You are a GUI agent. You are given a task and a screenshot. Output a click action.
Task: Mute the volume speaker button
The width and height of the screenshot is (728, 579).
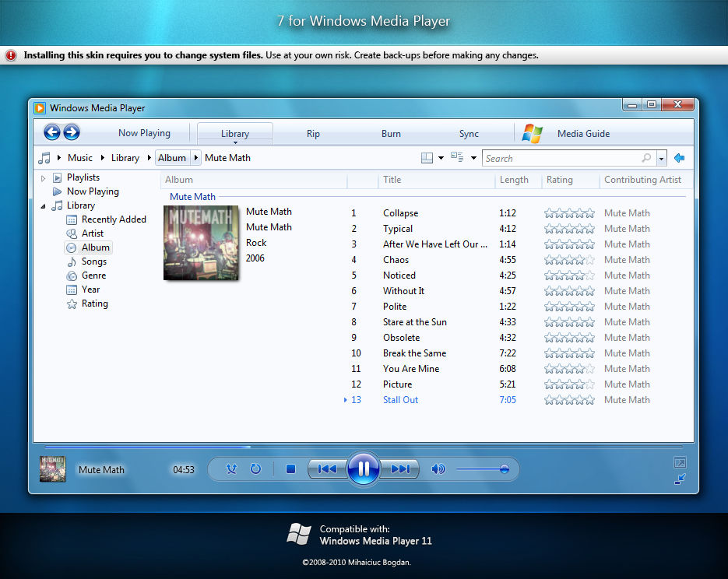438,469
